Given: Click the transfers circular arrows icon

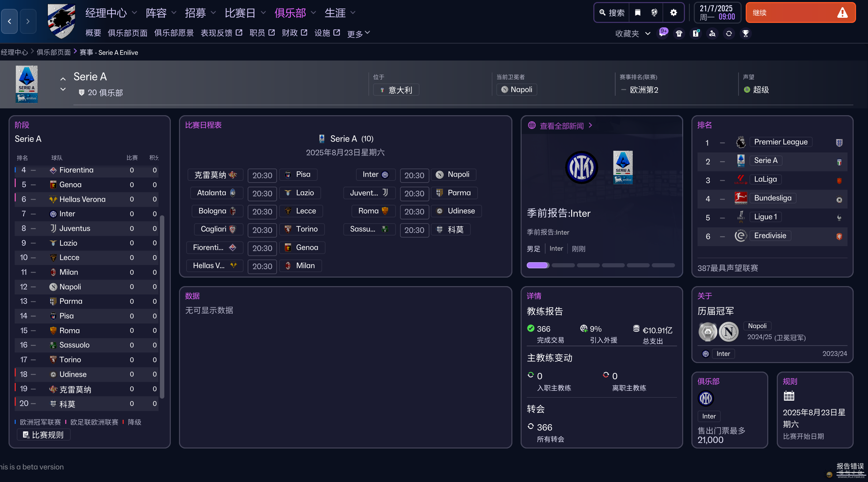Looking at the screenshot, I should [729, 33].
